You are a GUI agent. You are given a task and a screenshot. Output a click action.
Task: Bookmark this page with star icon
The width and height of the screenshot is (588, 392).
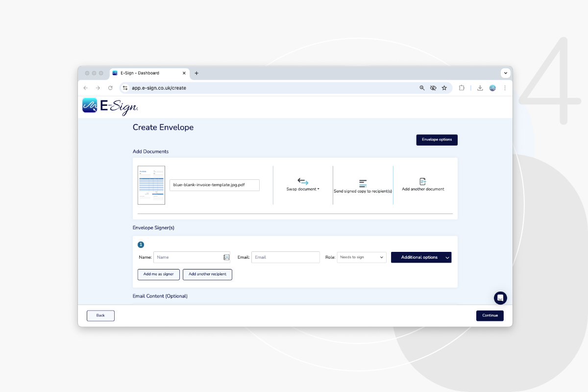tap(444, 88)
